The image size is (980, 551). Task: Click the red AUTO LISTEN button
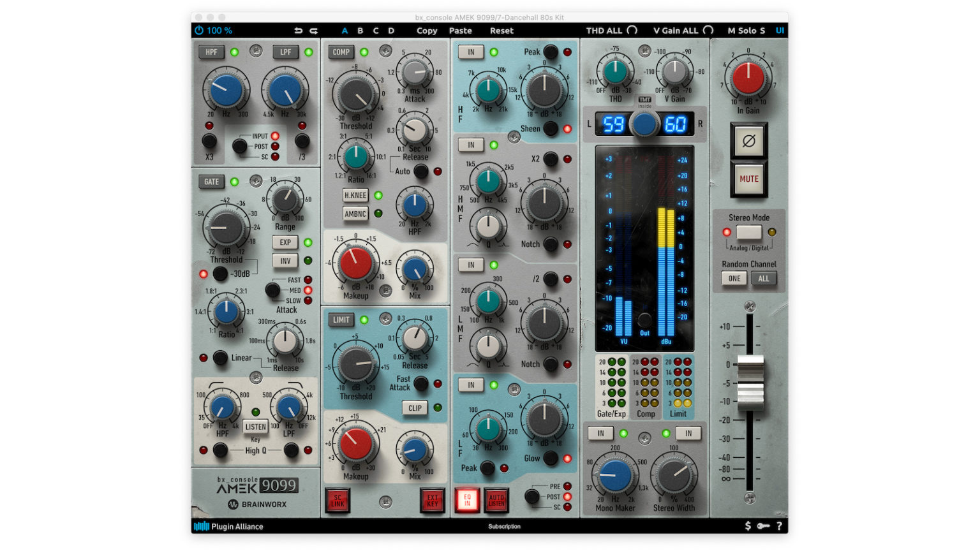click(496, 500)
